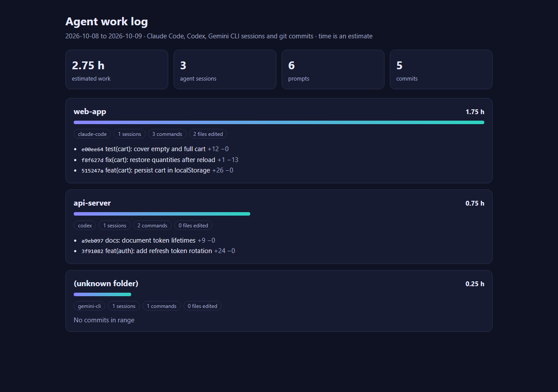Click 1 sessions tag in web-app card

[129, 134]
